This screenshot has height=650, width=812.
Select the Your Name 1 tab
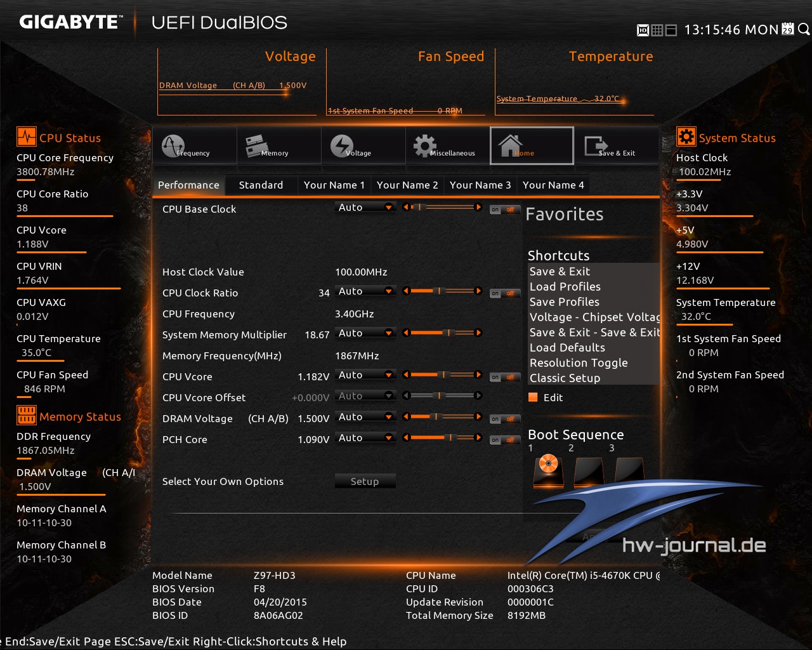tap(334, 185)
